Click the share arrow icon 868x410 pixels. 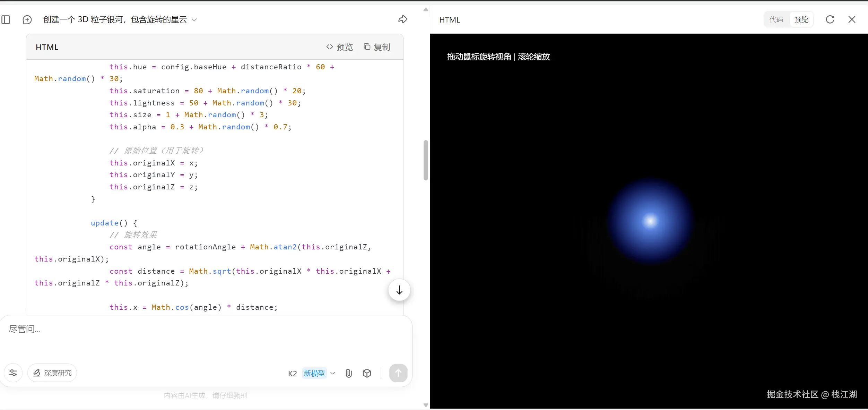(402, 19)
